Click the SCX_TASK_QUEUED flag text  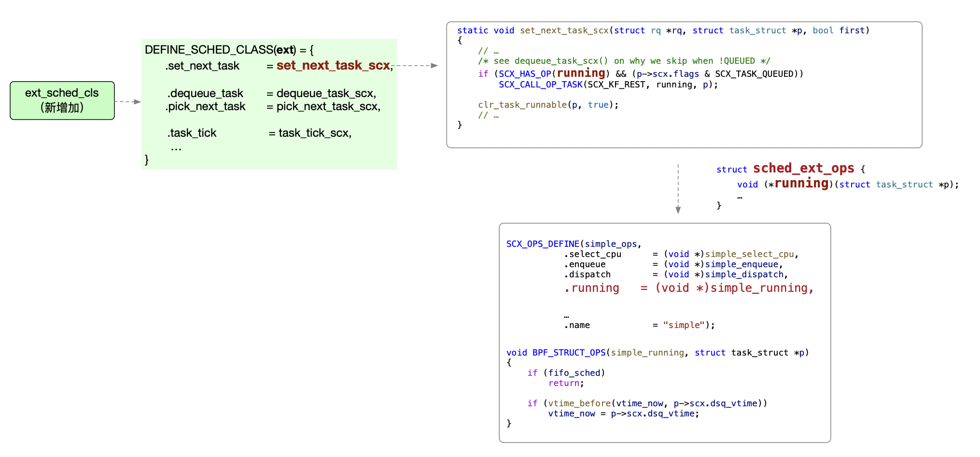click(754, 74)
